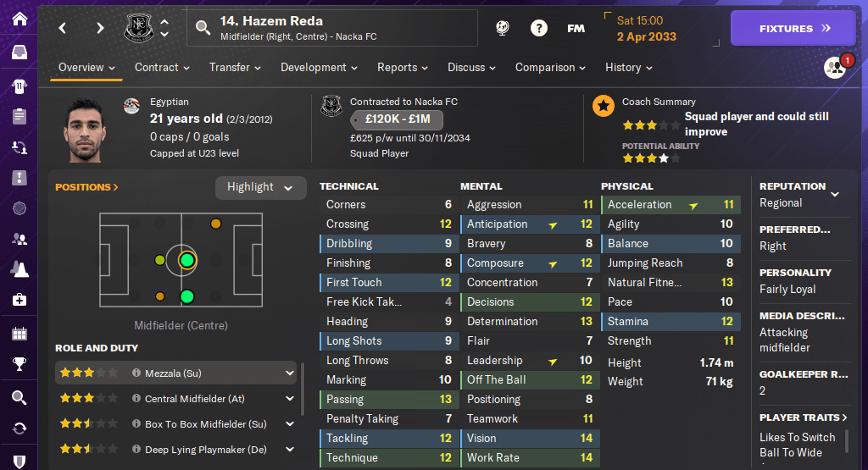Viewport: 868px width, 470px height.
Task: Click the help question mark icon
Action: (538, 28)
